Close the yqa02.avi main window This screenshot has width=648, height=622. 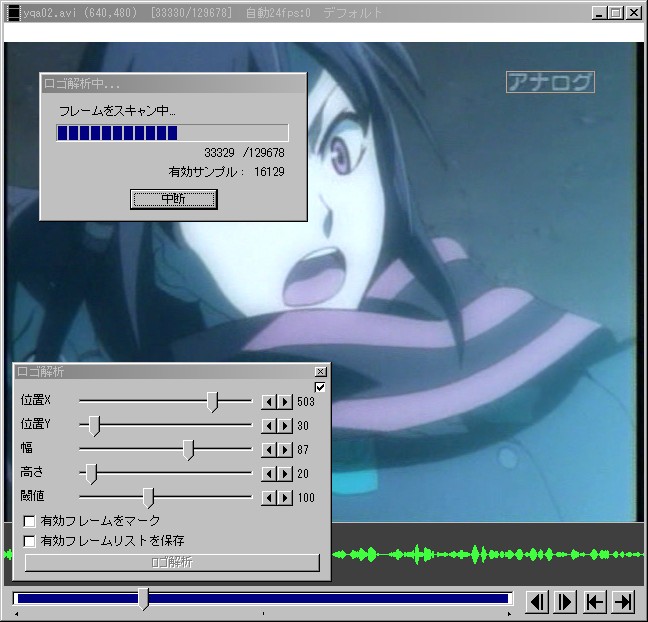pyautogui.click(x=634, y=13)
